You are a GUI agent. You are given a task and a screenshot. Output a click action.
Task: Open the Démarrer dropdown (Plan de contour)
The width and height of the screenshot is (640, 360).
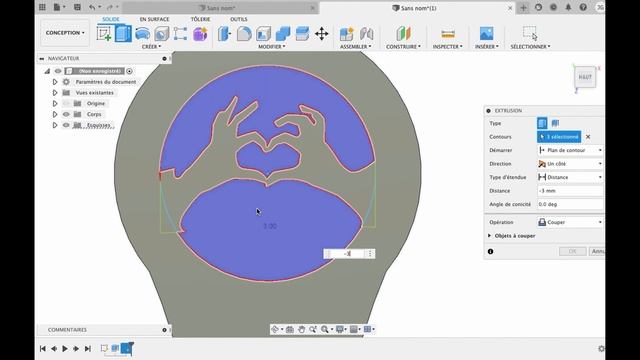click(x=570, y=150)
